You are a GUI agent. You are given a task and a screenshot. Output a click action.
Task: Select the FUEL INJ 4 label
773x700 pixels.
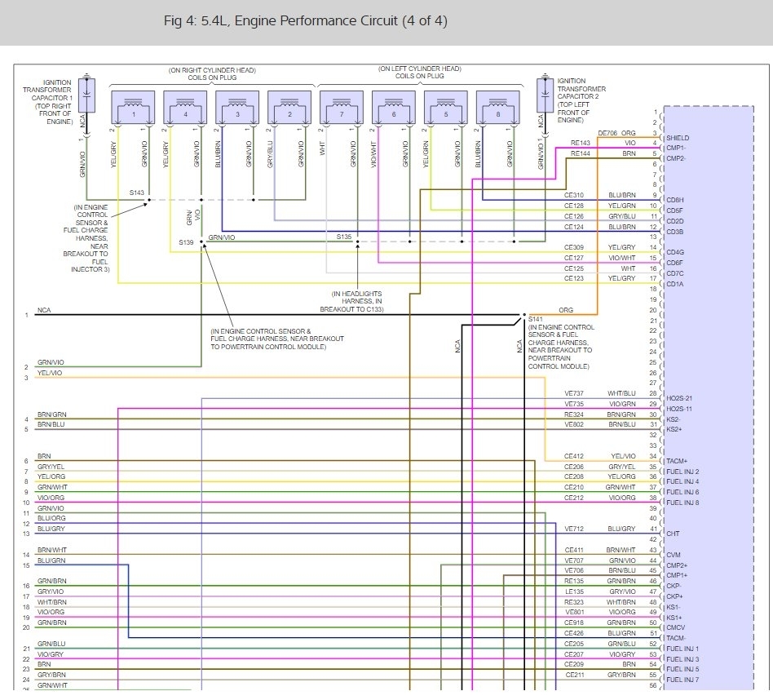682,482
